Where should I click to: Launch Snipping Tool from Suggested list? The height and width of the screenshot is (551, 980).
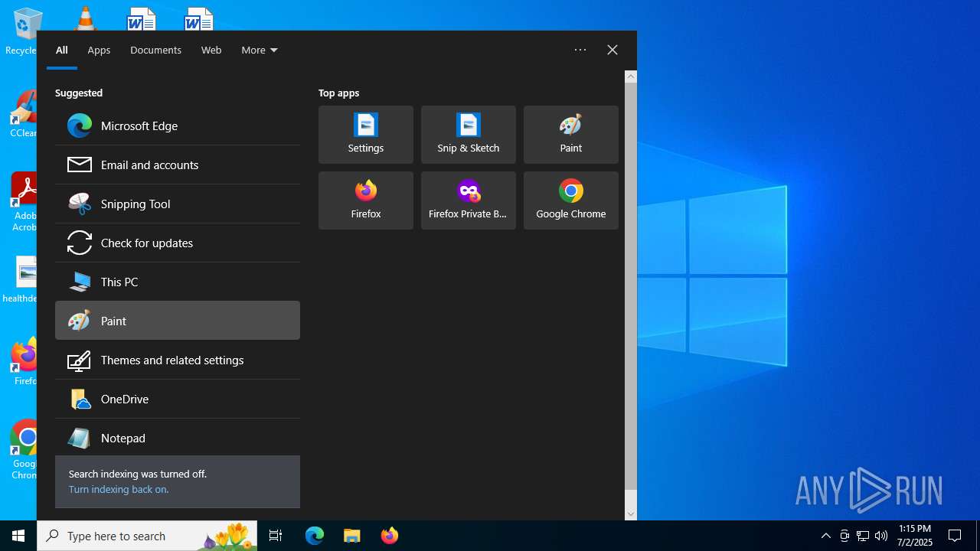[178, 204]
